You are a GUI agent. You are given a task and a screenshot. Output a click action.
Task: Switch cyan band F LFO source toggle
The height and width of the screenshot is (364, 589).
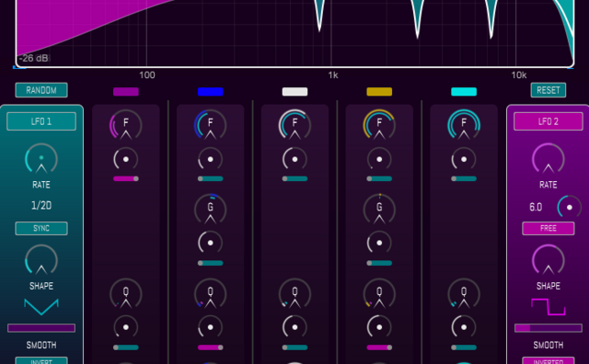[x=464, y=178]
